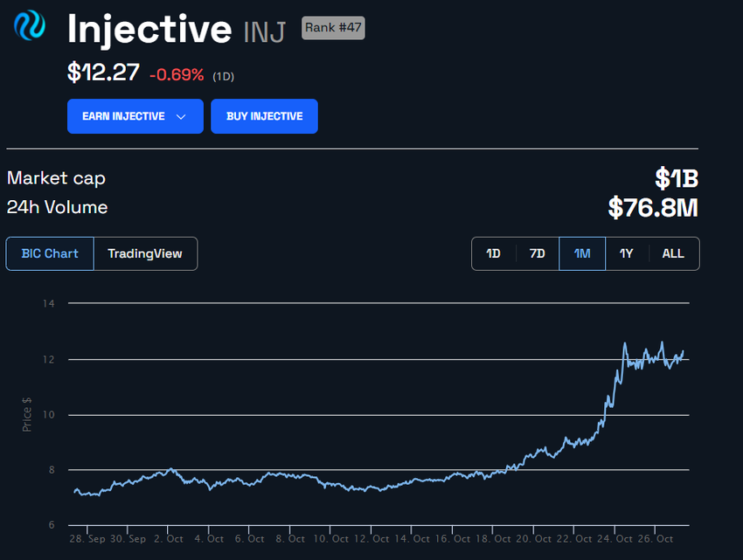The image size is (743, 560).
Task: Select the 7D timeframe
Action: point(537,253)
